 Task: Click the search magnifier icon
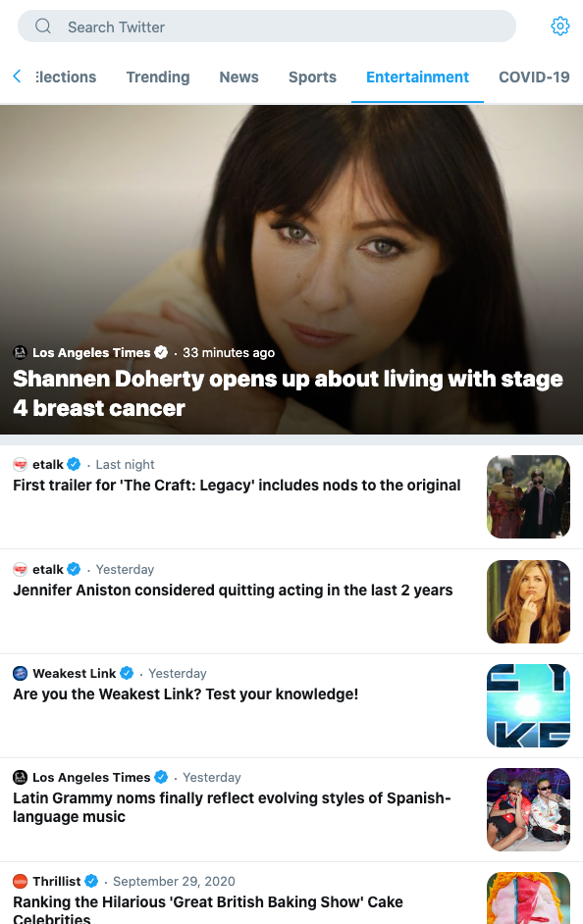point(43,26)
